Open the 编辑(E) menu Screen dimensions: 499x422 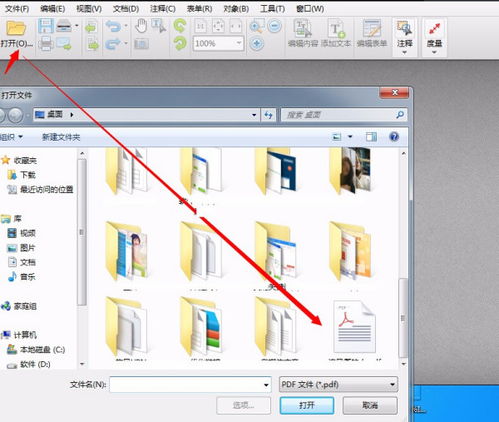pos(53,9)
